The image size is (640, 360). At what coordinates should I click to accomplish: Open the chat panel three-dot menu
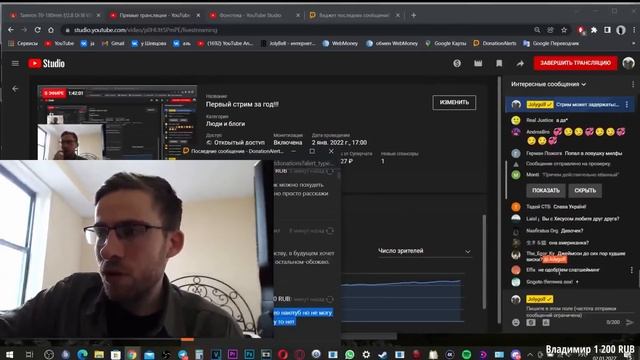633,84
